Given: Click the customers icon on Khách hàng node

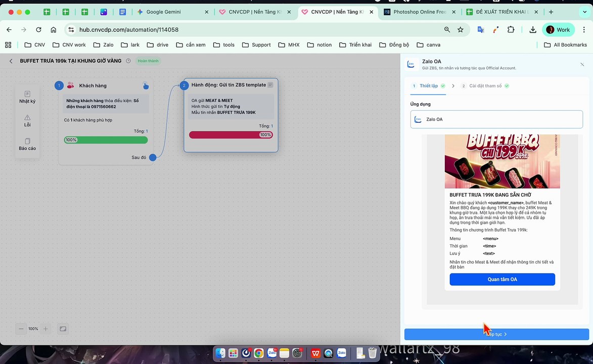Looking at the screenshot, I should [x=70, y=85].
